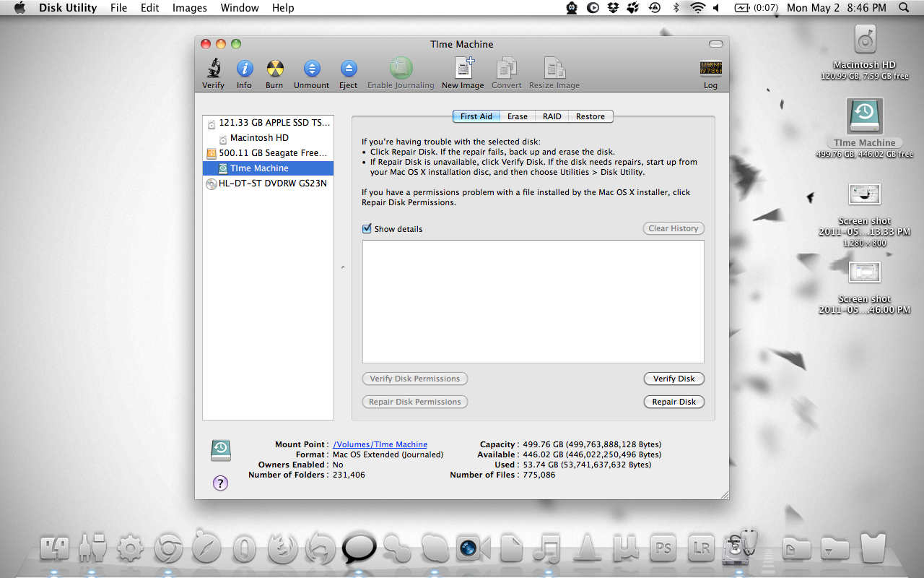This screenshot has height=578, width=924.
Task: Click the purple help question mark button
Action: point(221,483)
